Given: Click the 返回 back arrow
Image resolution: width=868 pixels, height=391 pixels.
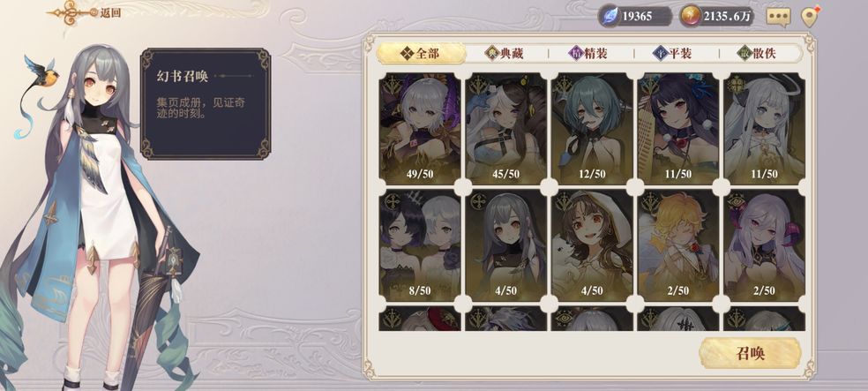Looking at the screenshot, I should (84, 12).
